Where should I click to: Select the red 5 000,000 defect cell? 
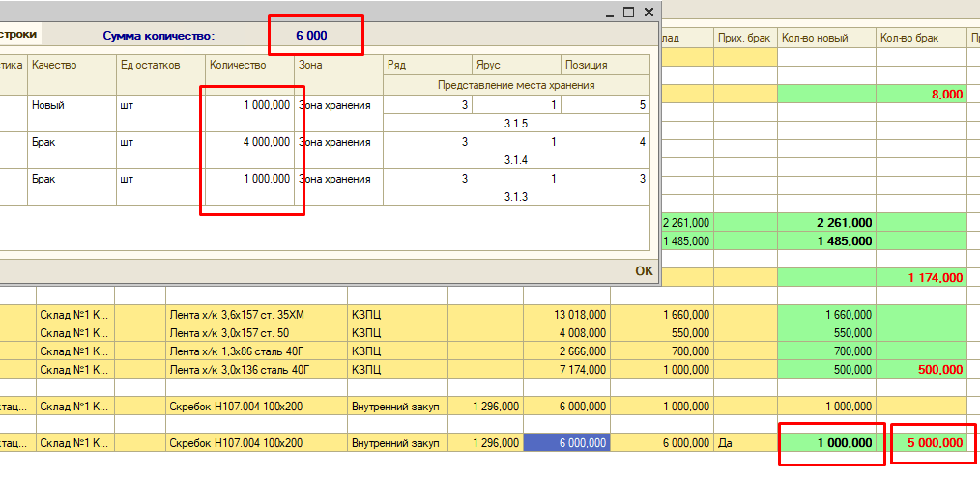(x=921, y=443)
